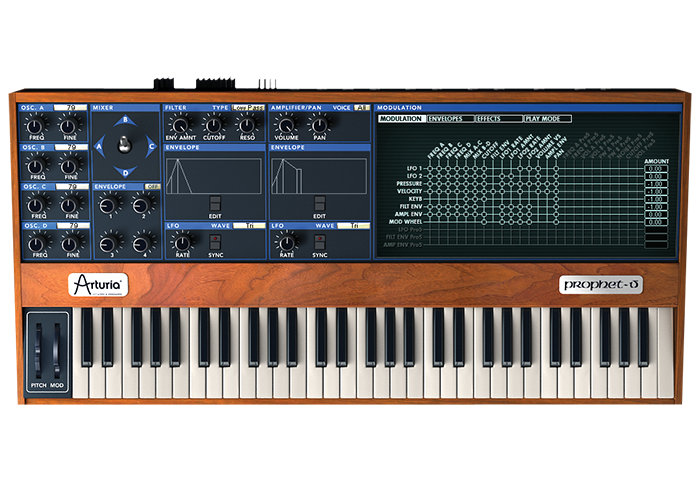This screenshot has width=700, height=484.
Task: Click mixer envelope knob 3
Action: tap(108, 243)
